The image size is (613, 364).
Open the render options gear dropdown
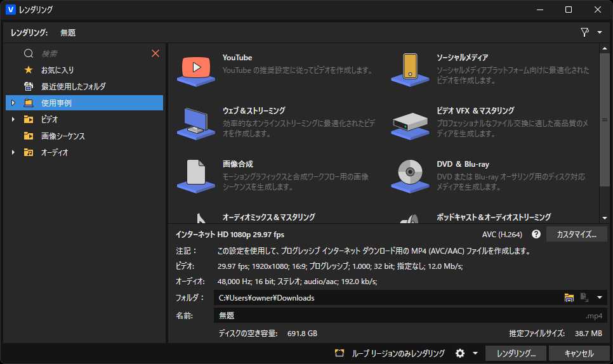466,353
